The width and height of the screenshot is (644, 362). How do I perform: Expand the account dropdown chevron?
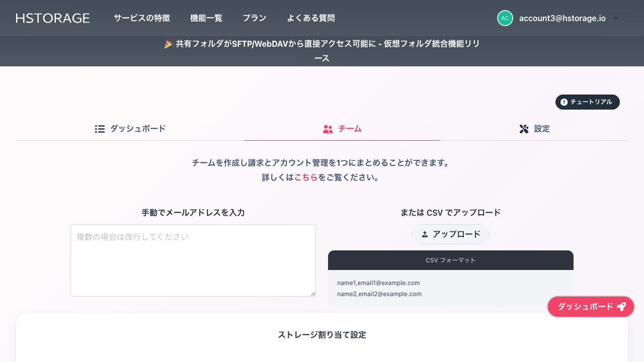point(616,18)
